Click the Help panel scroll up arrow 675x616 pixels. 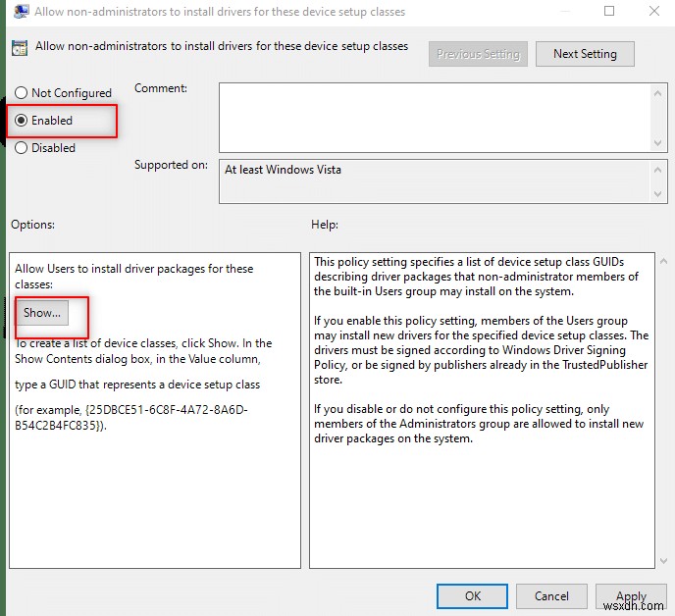tap(663, 261)
